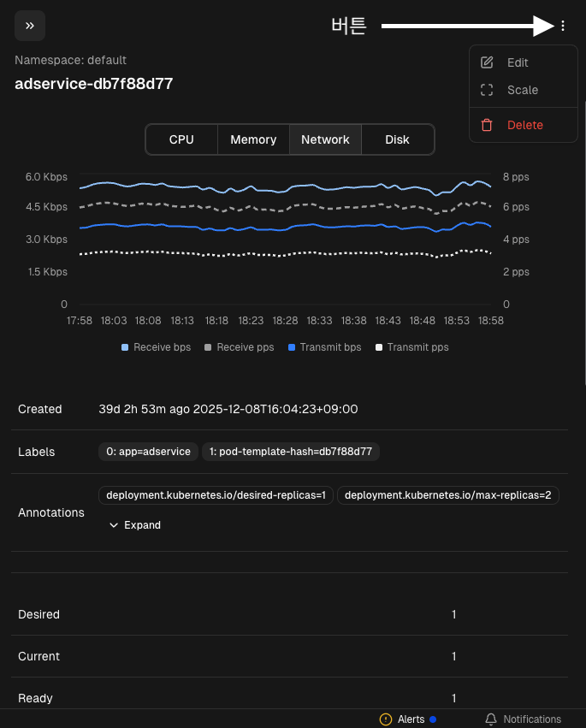Toggle Receive bps series in legend
The height and width of the screenshot is (728, 586).
[x=156, y=347]
